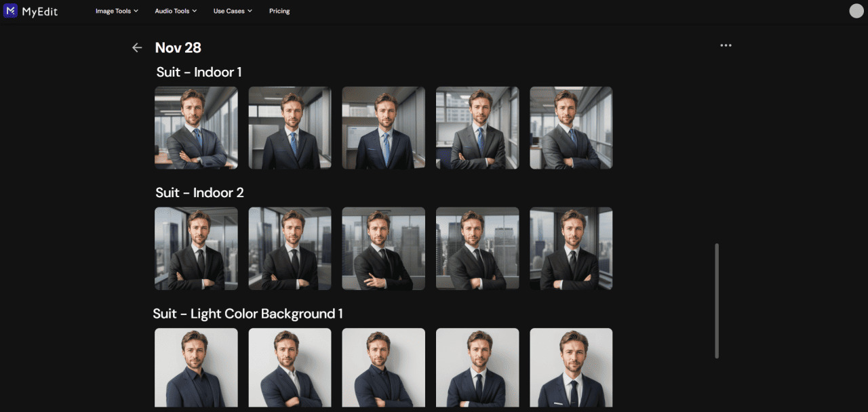
Task: Click the Nov 28 heading
Action: (178, 47)
